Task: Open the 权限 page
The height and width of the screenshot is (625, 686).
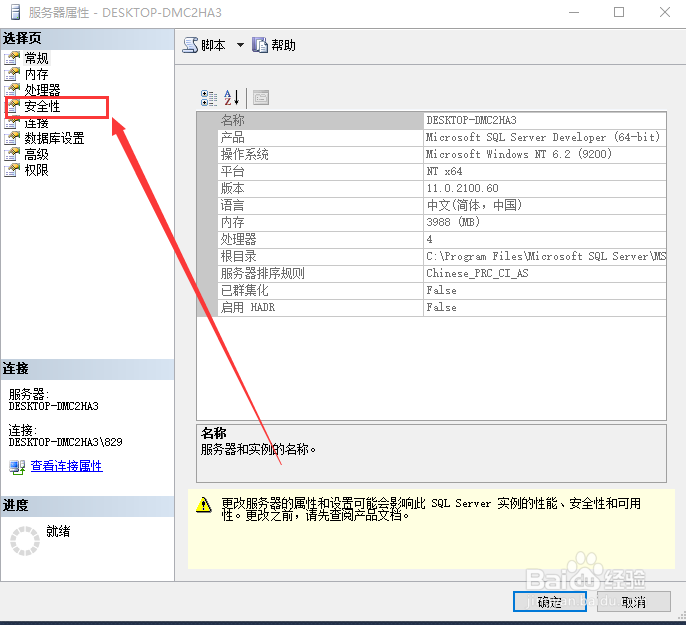Action: click(x=36, y=170)
